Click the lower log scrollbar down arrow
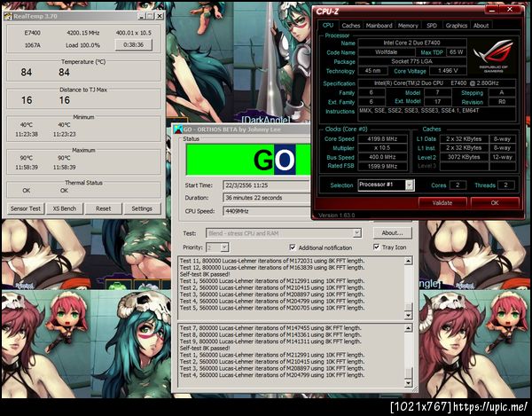532x416 pixels. click(x=409, y=383)
